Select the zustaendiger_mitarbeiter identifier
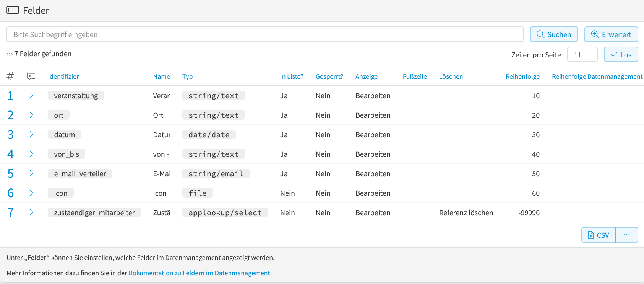Image resolution: width=644 pixels, height=284 pixels. (94, 213)
